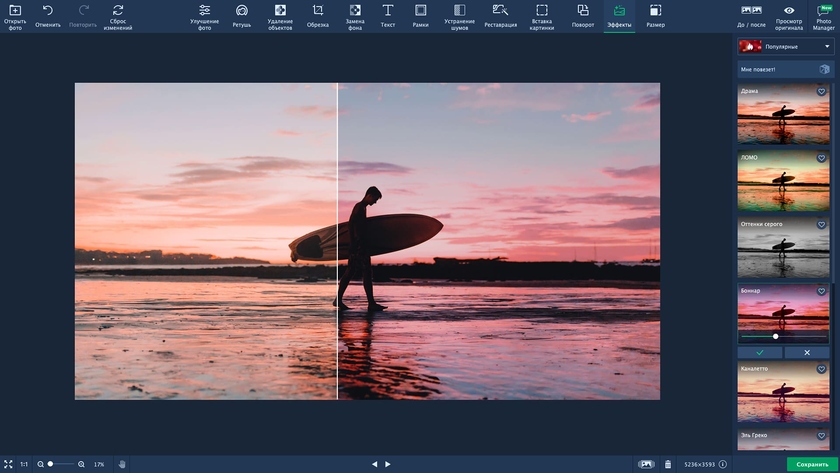Go to previous image with left arrow
The width and height of the screenshot is (840, 473).
375,464
